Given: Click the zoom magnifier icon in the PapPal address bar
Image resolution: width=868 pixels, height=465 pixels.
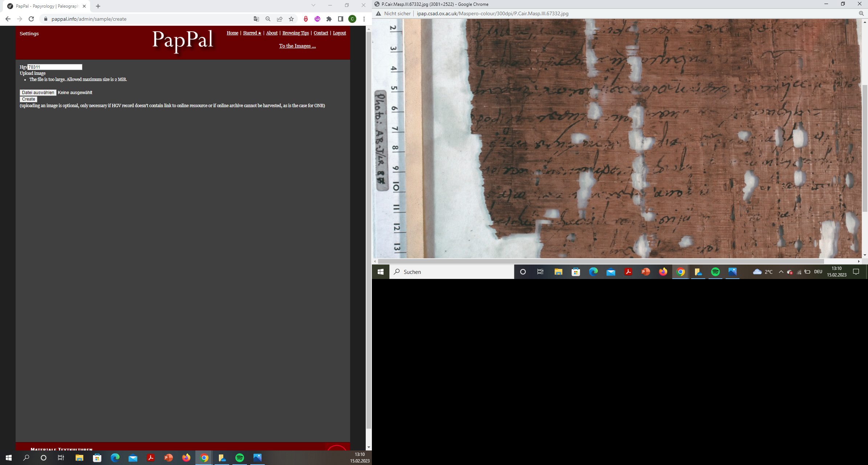Looking at the screenshot, I should (x=268, y=19).
